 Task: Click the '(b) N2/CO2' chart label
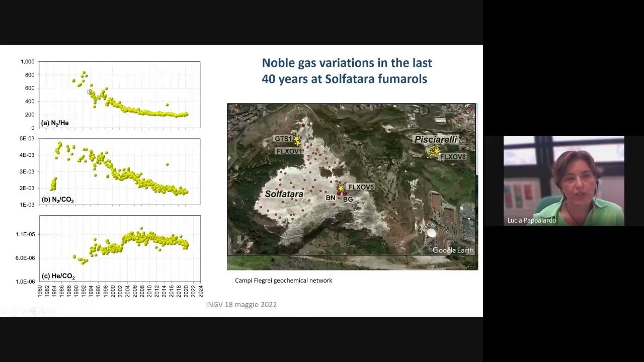pyautogui.click(x=58, y=200)
